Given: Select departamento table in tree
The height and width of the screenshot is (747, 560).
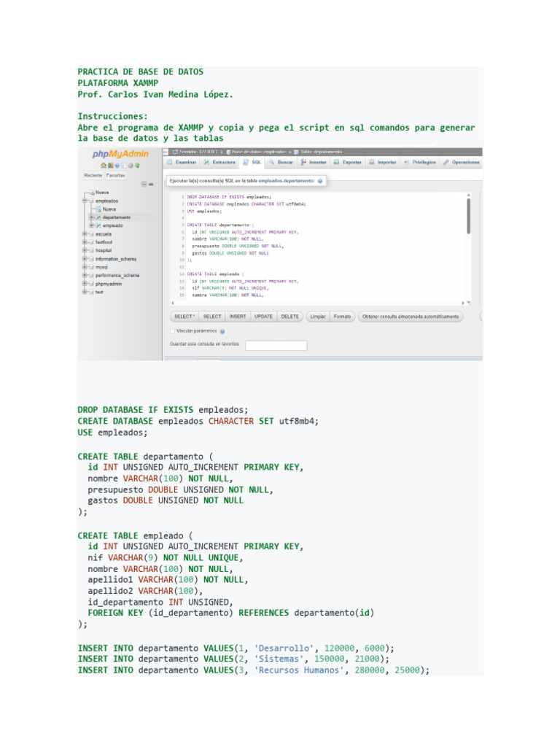Looking at the screenshot, I should pyautogui.click(x=117, y=217).
